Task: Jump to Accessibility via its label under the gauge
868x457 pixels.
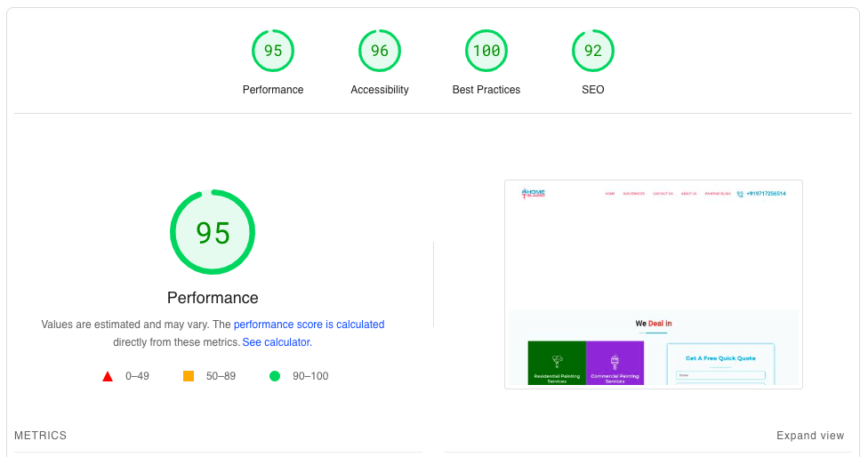Action: pyautogui.click(x=380, y=90)
